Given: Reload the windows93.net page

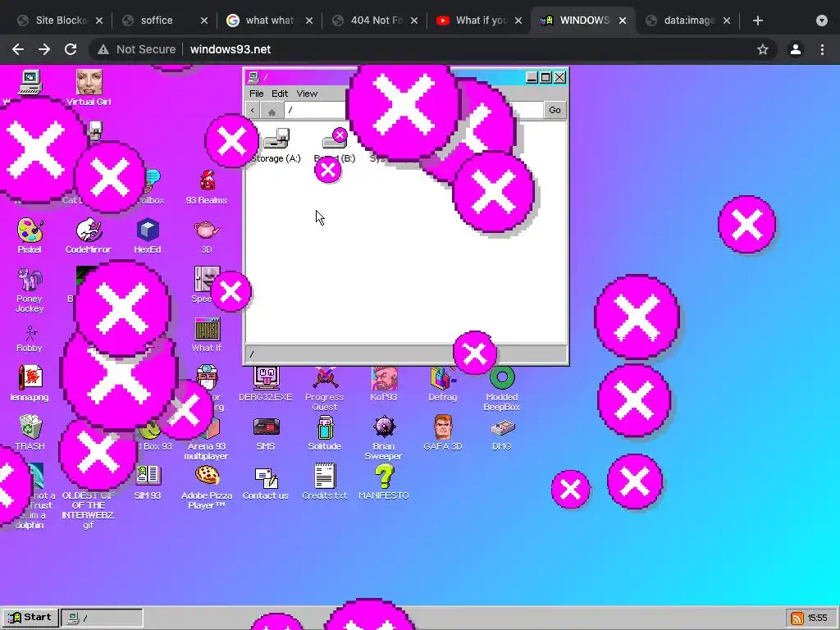Looking at the screenshot, I should pyautogui.click(x=71, y=49).
